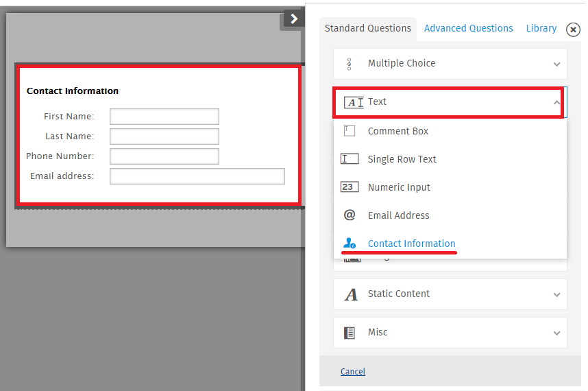Image resolution: width=588 pixels, height=391 pixels.
Task: Click the Comment Box icon
Action: (350, 131)
